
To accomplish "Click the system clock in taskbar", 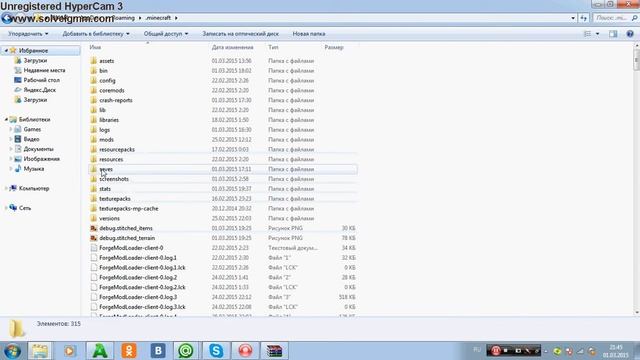I will [616, 351].
